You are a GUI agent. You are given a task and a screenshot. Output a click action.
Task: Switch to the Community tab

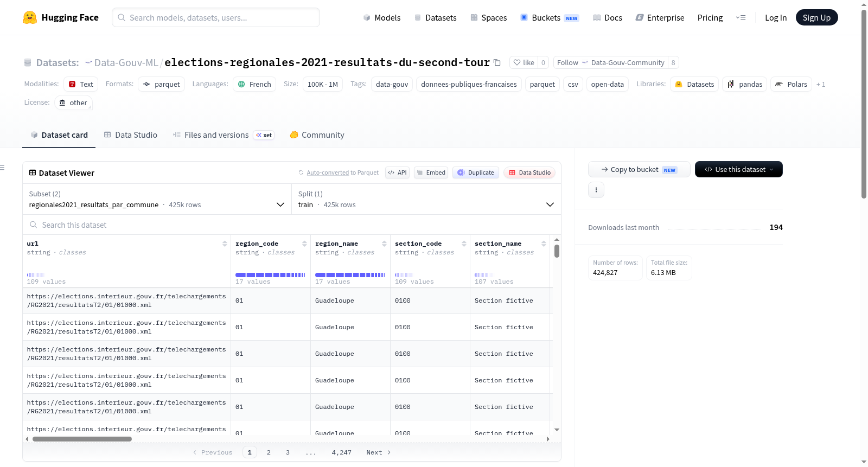(317, 135)
